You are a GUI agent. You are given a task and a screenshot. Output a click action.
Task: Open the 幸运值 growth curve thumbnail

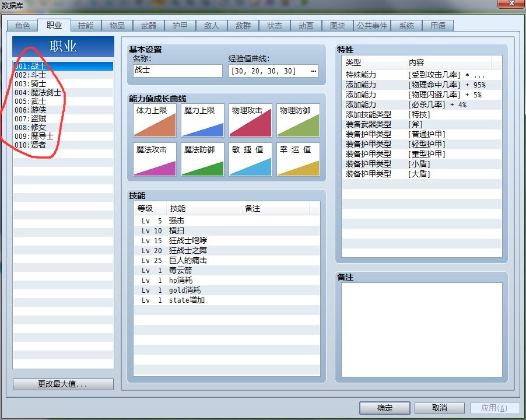pos(298,159)
